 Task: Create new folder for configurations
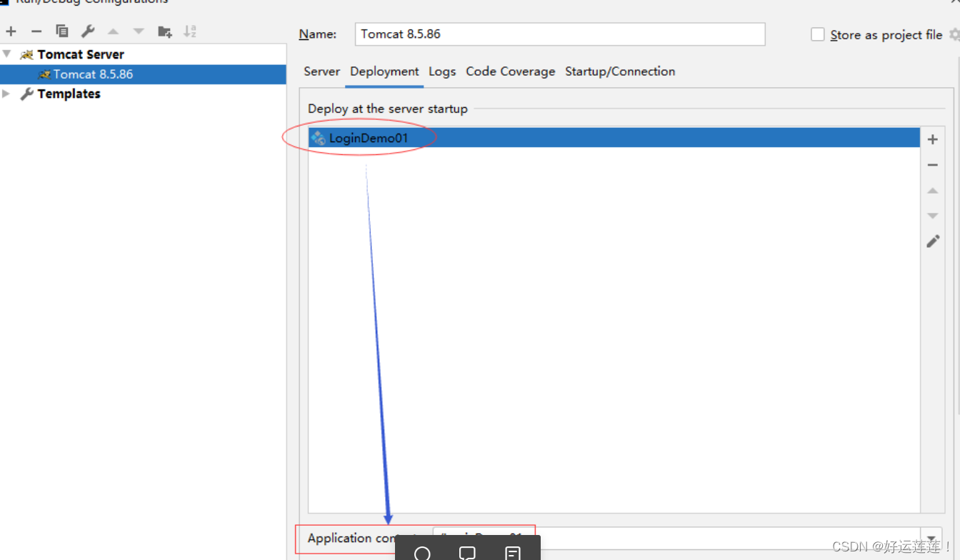tap(165, 31)
